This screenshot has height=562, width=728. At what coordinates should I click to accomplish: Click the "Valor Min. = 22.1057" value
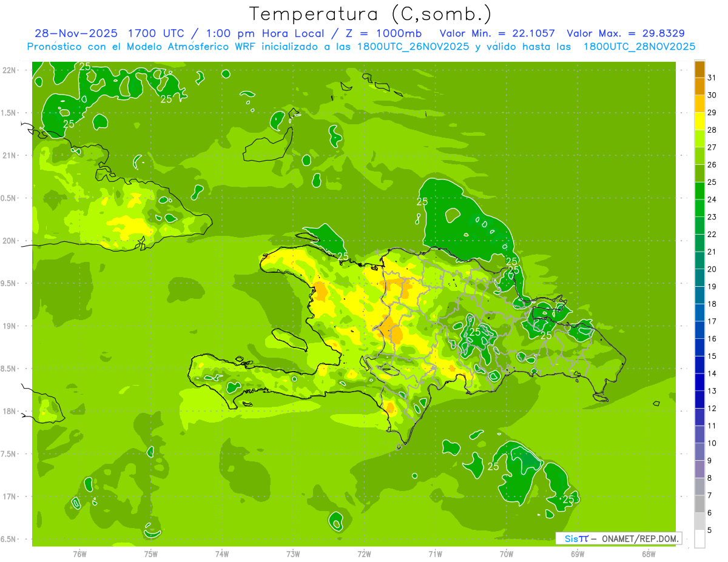(497, 33)
